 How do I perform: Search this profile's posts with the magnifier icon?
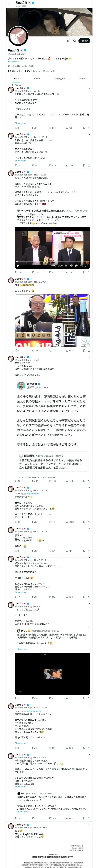[74, 41]
